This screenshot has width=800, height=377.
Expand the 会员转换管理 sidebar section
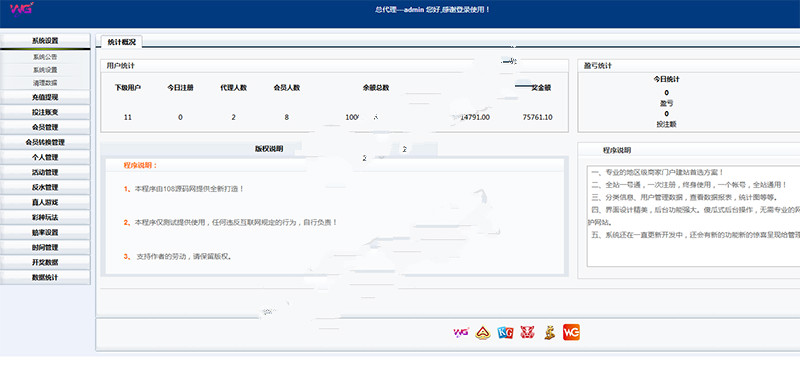[x=45, y=142]
